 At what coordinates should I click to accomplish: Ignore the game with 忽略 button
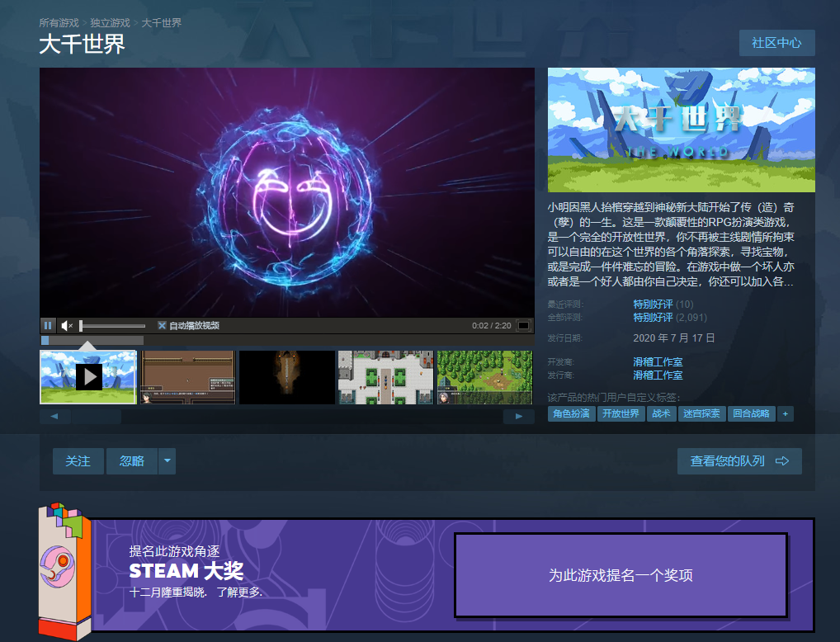tap(132, 461)
